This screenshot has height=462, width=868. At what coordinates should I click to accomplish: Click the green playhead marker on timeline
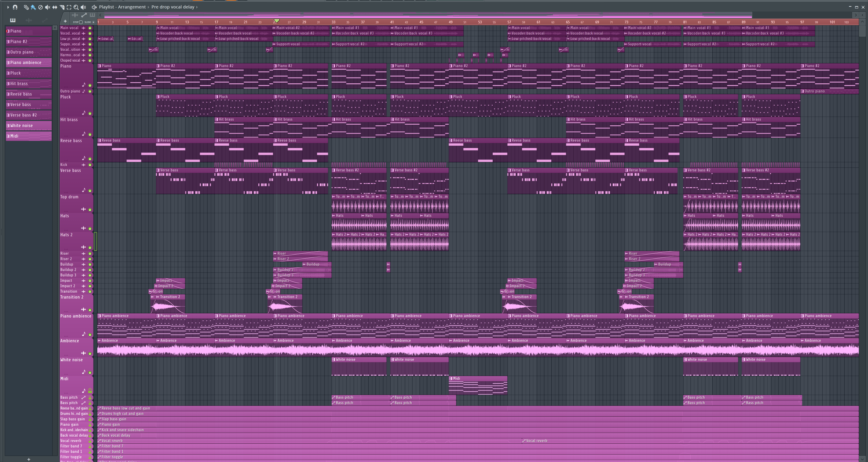[277, 21]
